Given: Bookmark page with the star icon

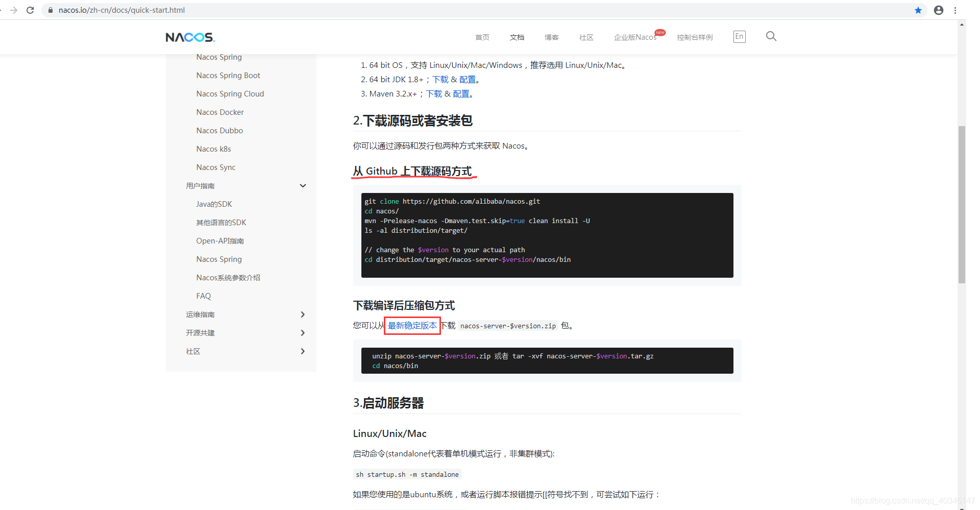Looking at the screenshot, I should [918, 10].
